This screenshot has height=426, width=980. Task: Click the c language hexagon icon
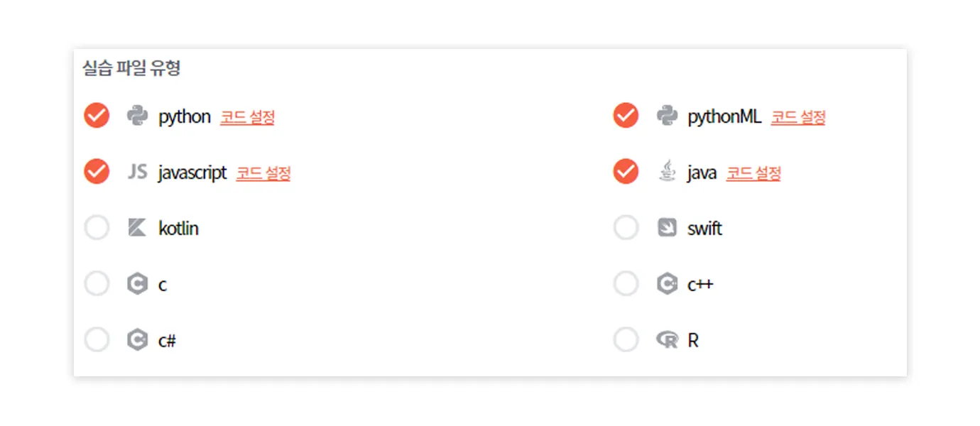pos(137,284)
